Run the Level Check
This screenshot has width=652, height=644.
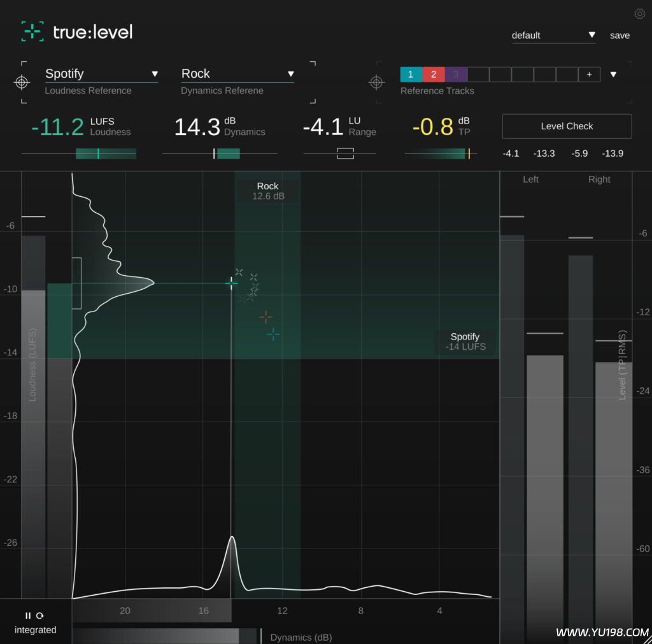pos(566,126)
